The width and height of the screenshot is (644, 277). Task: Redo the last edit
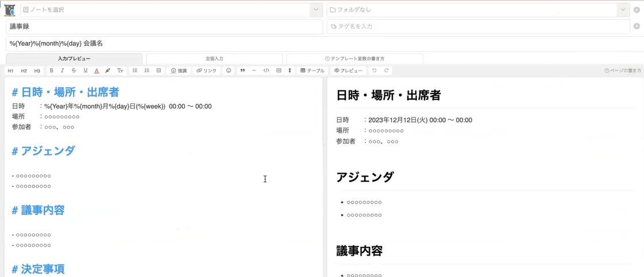pyautogui.click(x=386, y=71)
